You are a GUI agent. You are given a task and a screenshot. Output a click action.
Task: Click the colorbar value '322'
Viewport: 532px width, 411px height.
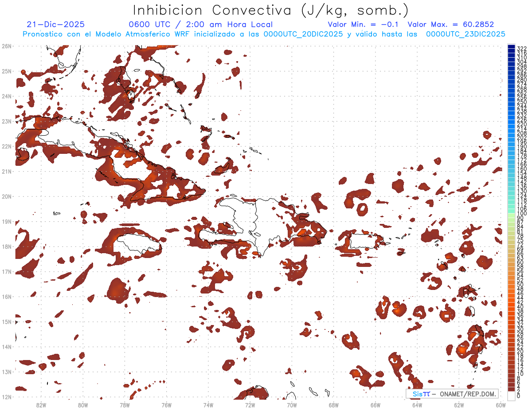tap(522, 48)
